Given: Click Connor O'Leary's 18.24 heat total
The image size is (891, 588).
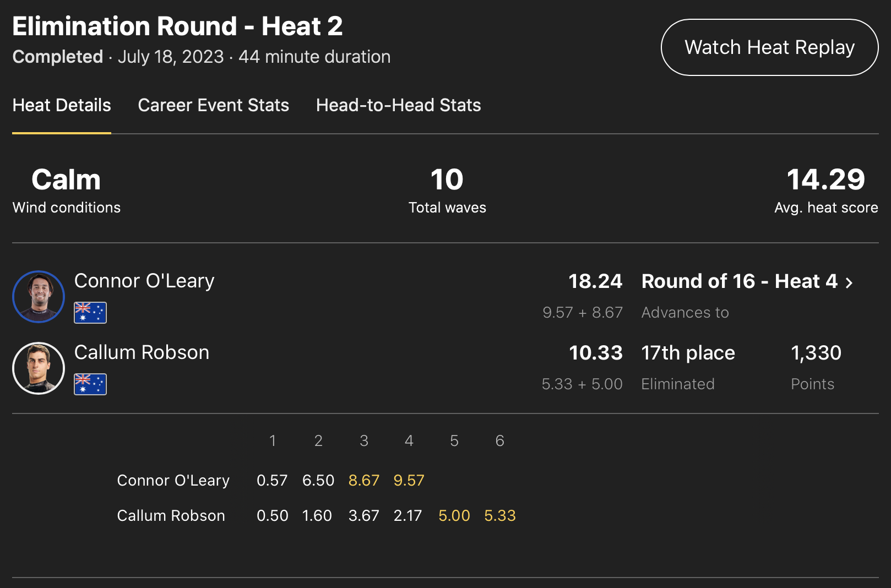Looking at the screenshot, I should point(595,281).
